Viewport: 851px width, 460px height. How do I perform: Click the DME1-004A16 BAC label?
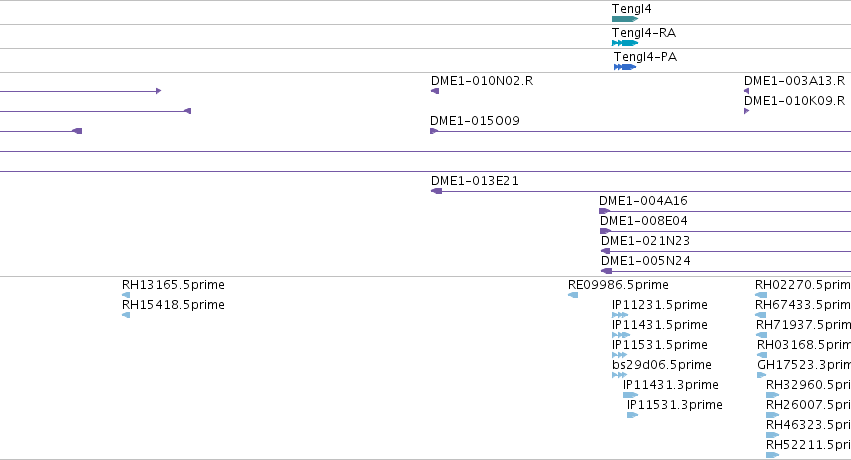pos(643,201)
